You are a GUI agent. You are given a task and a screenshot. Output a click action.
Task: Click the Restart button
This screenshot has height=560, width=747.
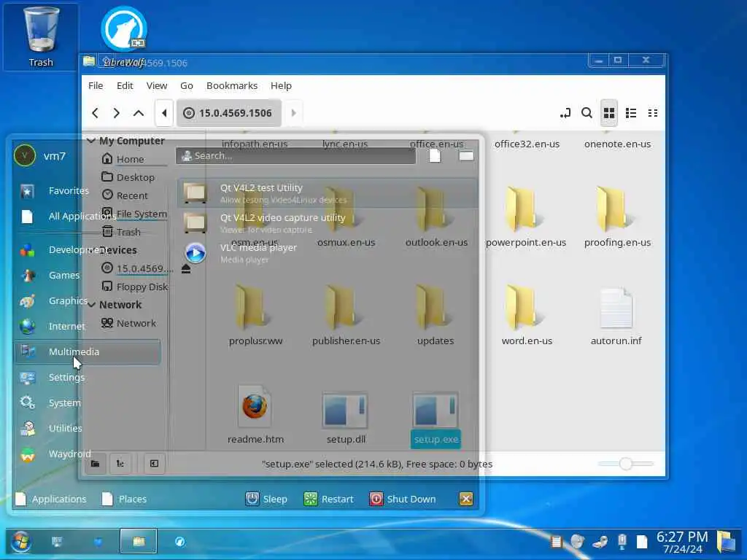coord(329,499)
